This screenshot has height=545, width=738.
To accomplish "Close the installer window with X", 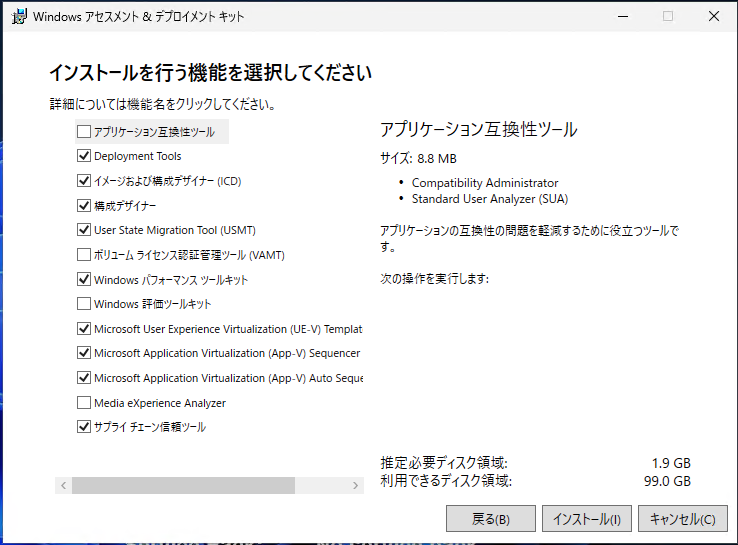I will tap(714, 16).
